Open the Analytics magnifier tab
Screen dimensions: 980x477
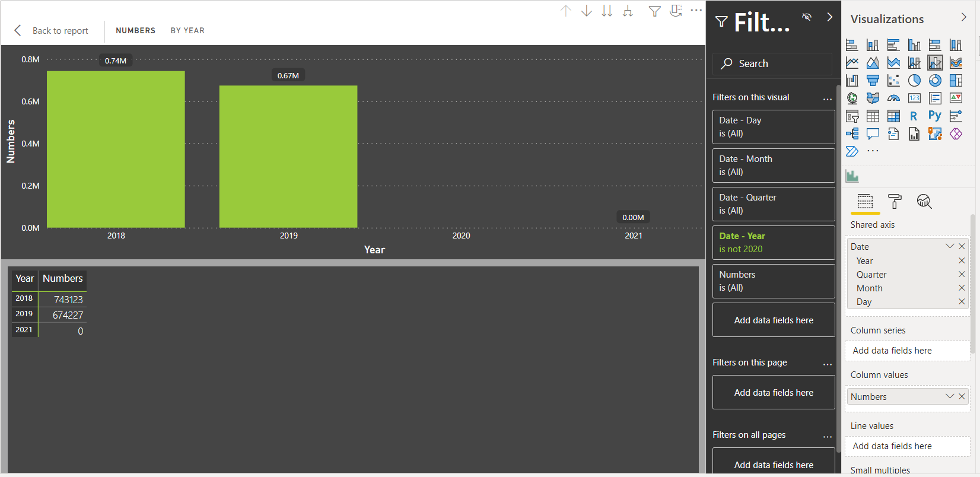924,202
